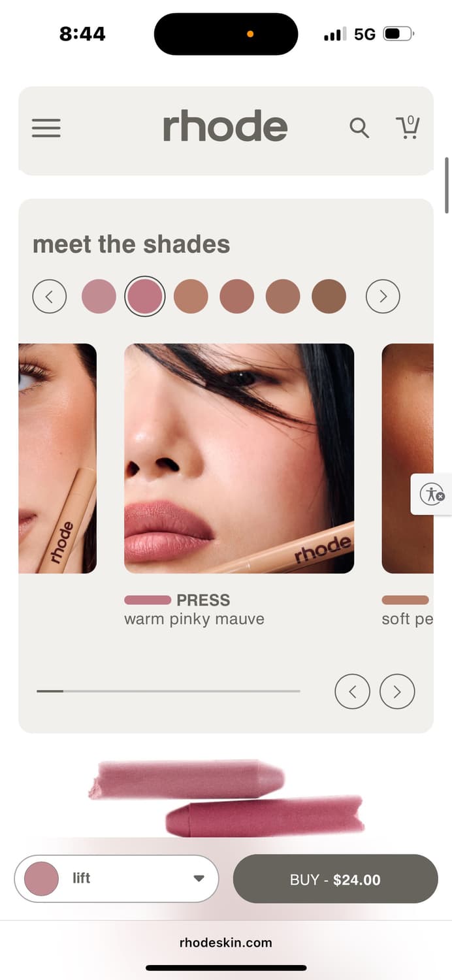
Task: Expand the lift shade dropdown
Action: click(116, 879)
